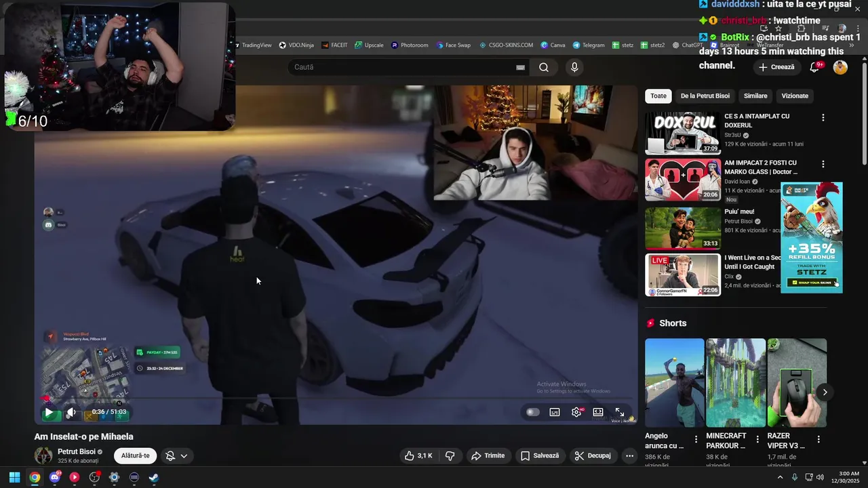Click the Puiu' meu! video title
868x488 pixels.
(x=739, y=211)
